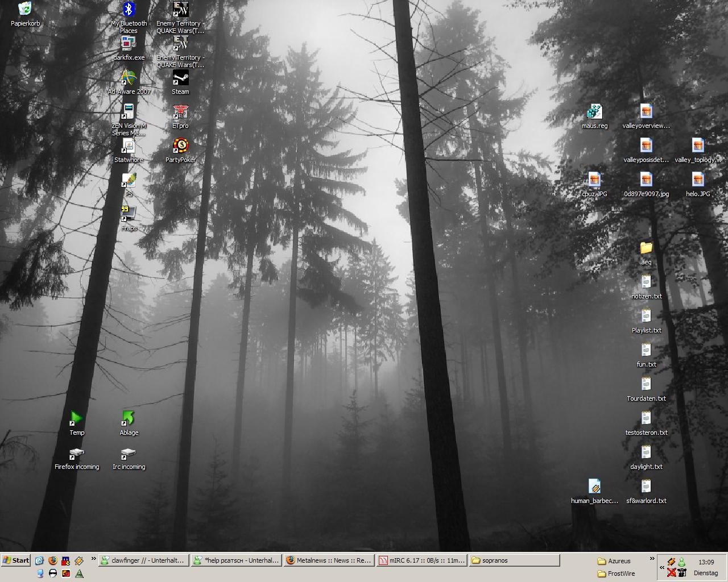The image size is (728, 582).
Task: Select the valleyposisdet image file
Action: coord(646,150)
